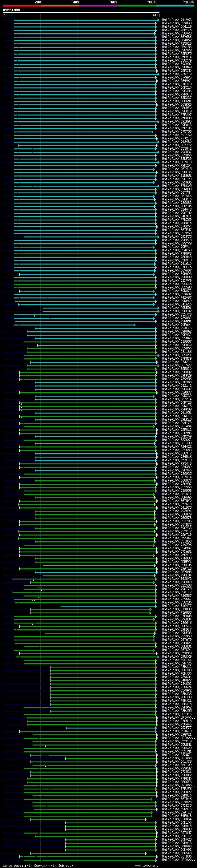Select hit label UniRef100_C5XJF3

177,314
